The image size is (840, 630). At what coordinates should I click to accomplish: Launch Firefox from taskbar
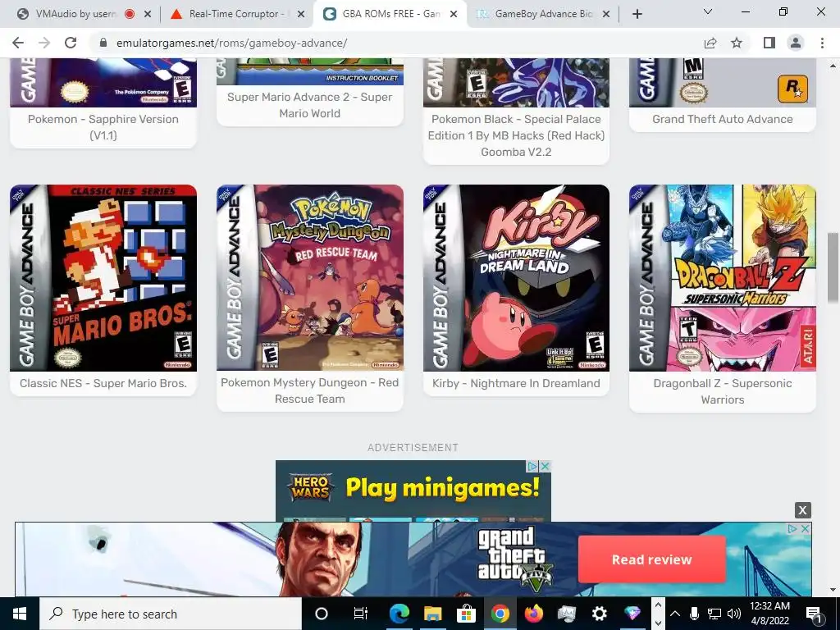click(533, 614)
